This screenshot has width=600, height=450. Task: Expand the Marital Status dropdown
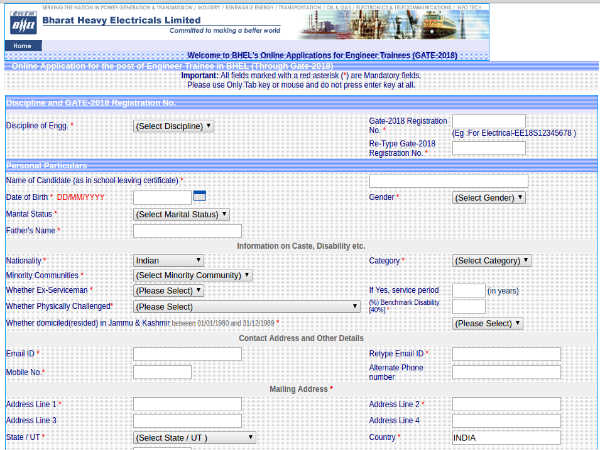coord(181,214)
